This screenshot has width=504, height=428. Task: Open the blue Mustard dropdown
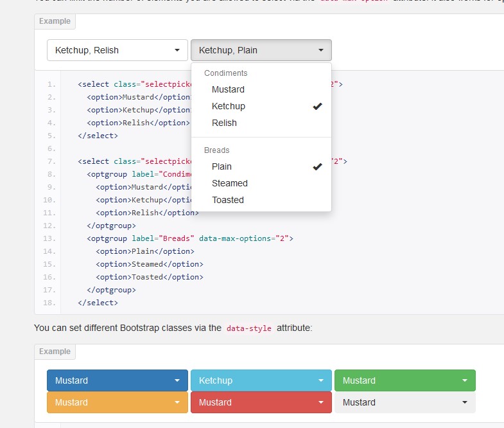coord(108,380)
